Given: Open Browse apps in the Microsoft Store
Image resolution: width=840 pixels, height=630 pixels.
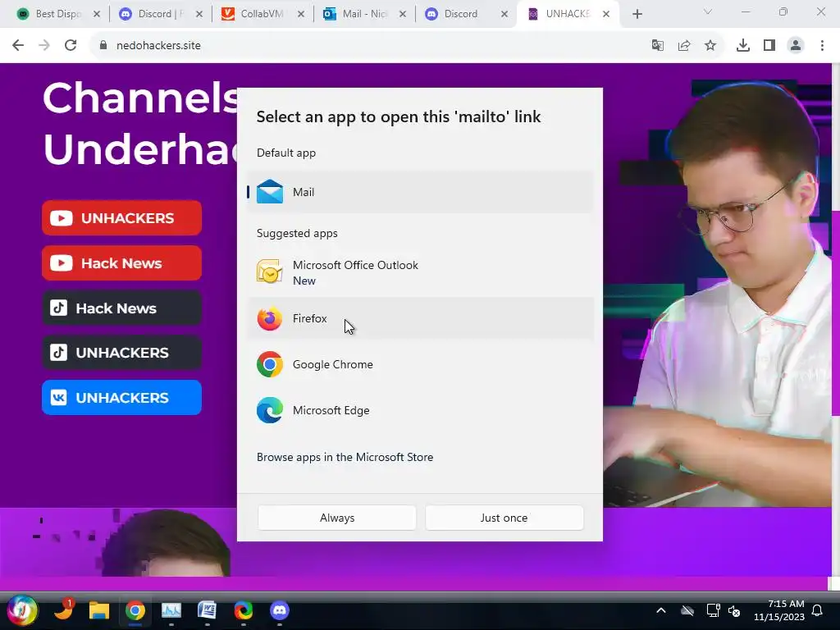Looking at the screenshot, I should 345,457.
